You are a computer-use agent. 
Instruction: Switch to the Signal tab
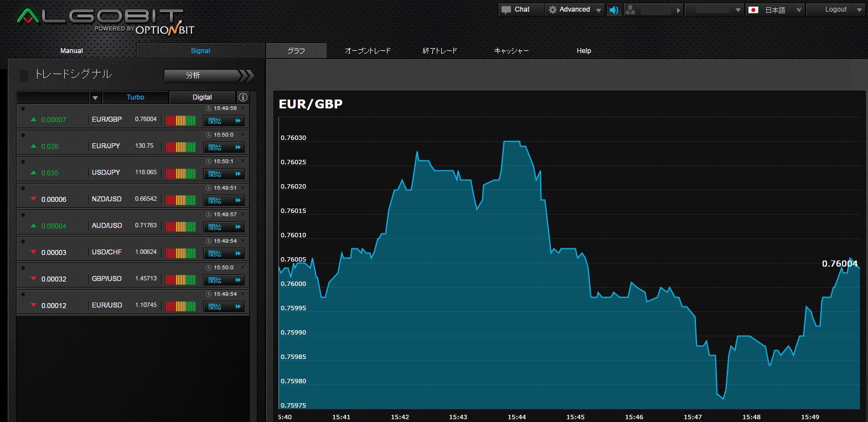click(x=200, y=51)
